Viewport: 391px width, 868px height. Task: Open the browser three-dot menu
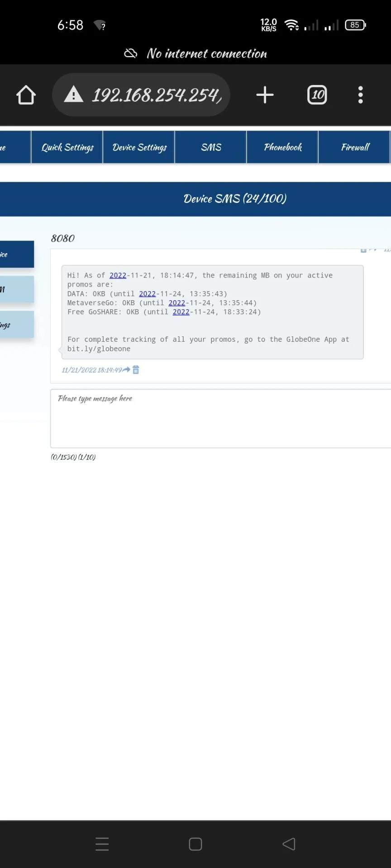pyautogui.click(x=361, y=95)
